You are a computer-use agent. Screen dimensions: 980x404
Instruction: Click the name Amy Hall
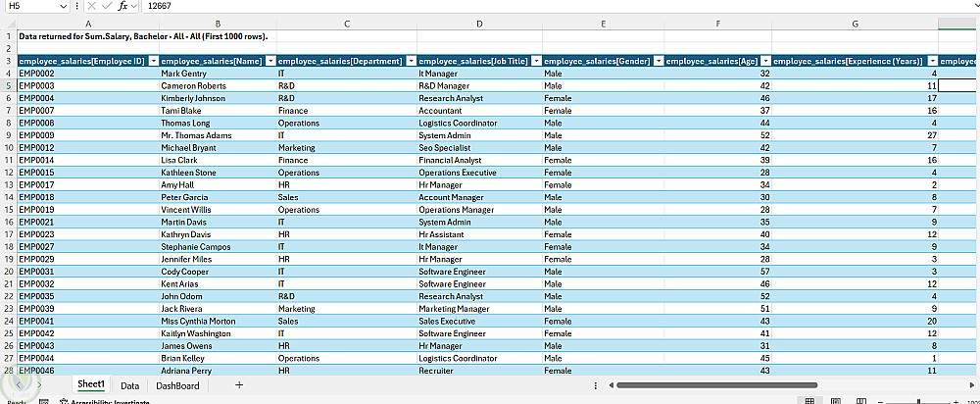pos(178,185)
